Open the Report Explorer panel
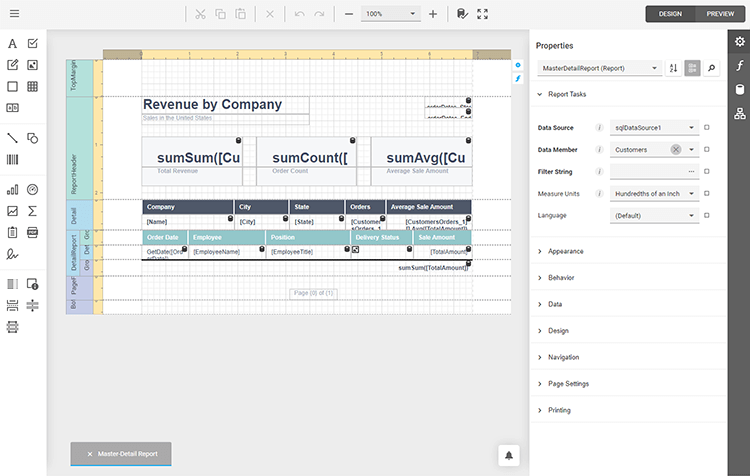This screenshot has width=750, height=476. pos(739,113)
